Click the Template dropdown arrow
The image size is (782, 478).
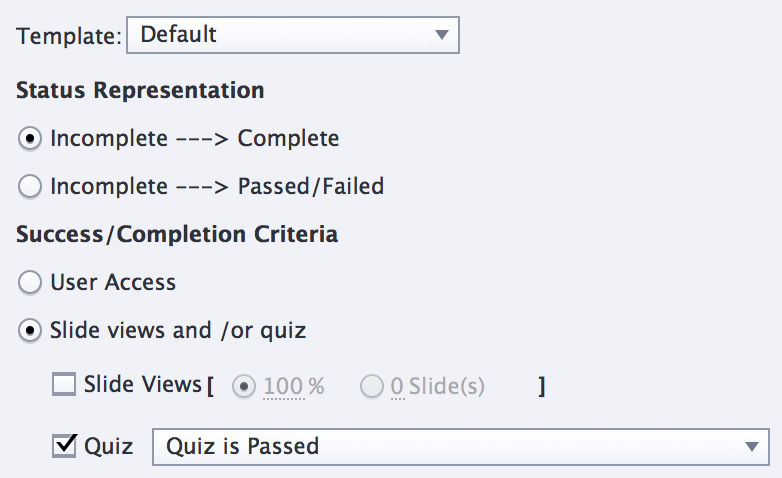[x=441, y=35]
